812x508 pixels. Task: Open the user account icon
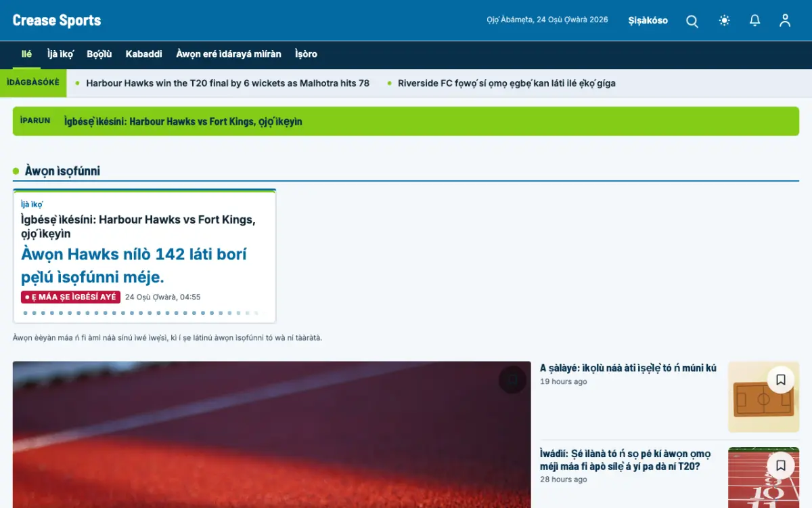tap(785, 20)
